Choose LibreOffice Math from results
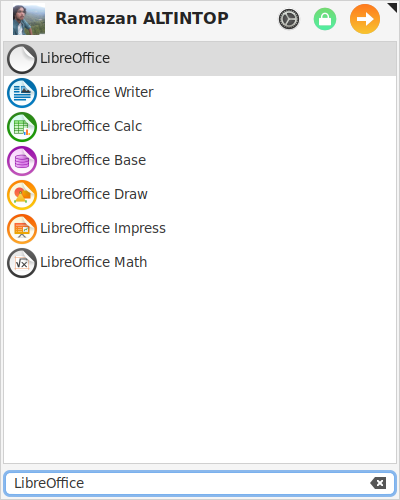Screen dimensions: 400x500 pos(200,263)
